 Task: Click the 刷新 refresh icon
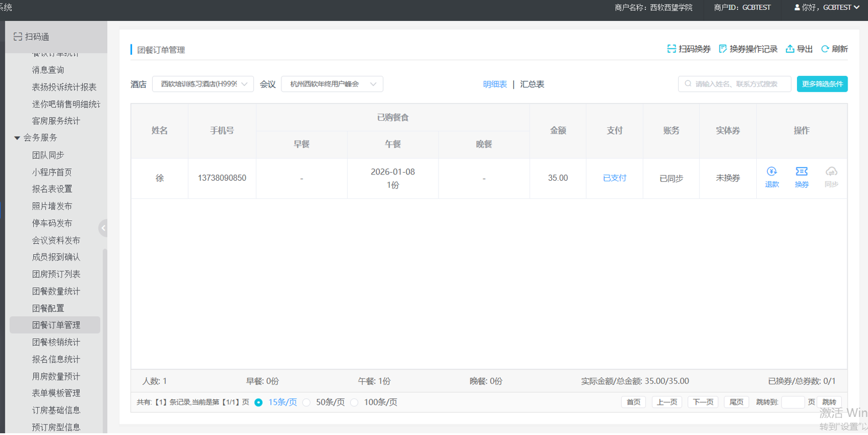point(825,49)
